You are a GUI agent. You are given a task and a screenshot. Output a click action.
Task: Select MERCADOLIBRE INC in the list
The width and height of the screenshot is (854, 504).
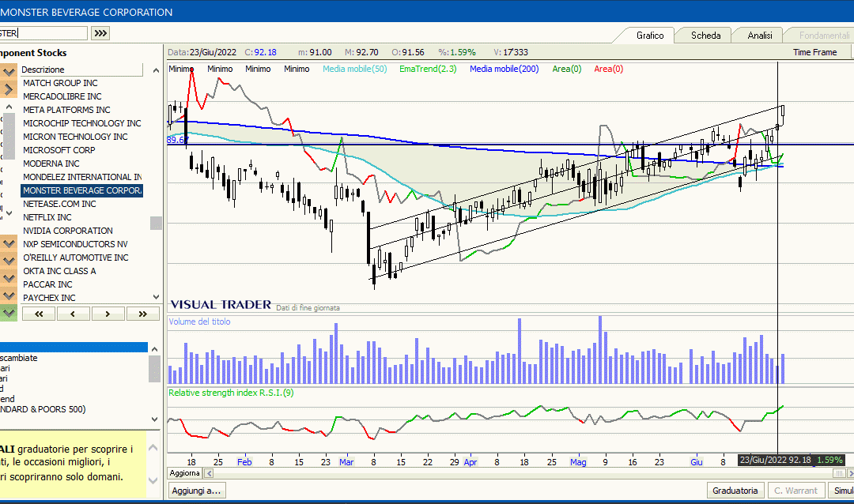(x=81, y=96)
